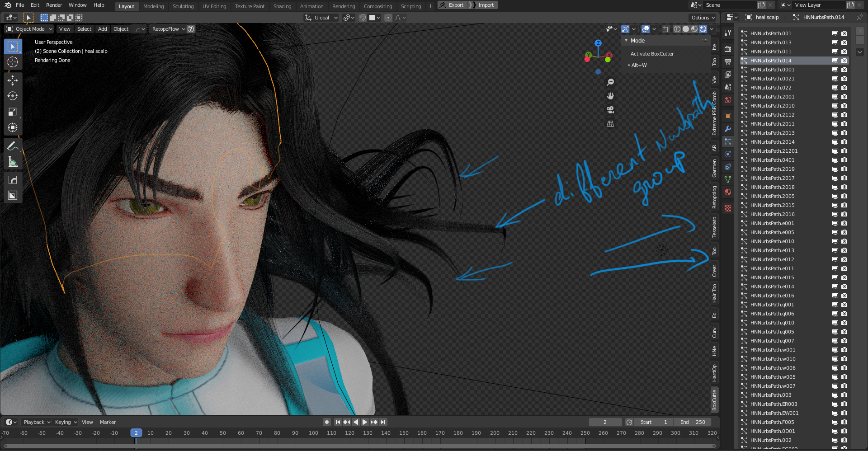Click the Export button
Screen dimensions: 868x451
click(x=452, y=5)
